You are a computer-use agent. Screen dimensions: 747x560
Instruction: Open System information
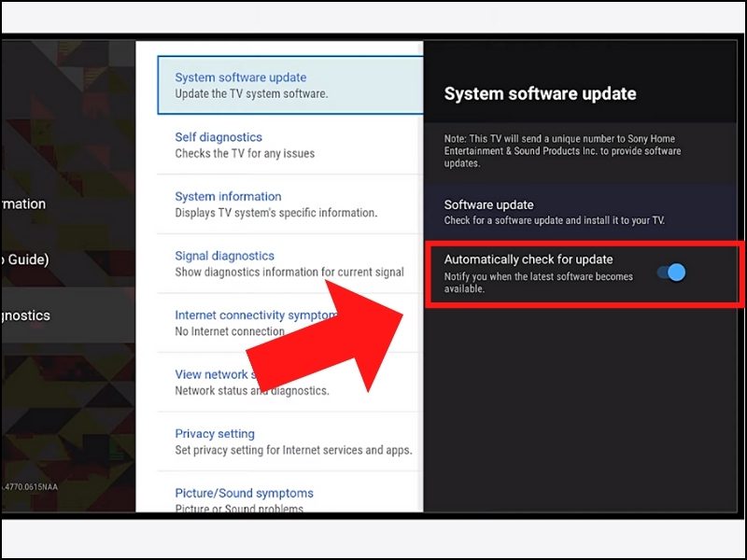[x=227, y=196]
